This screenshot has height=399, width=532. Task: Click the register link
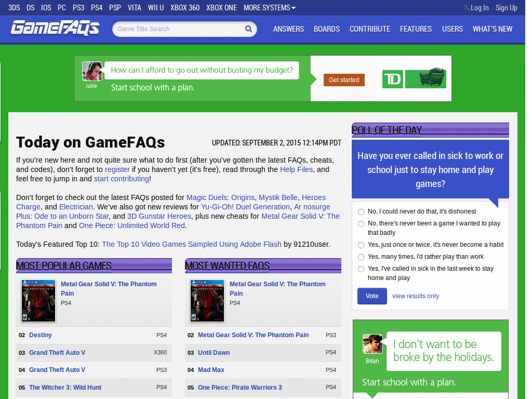pos(117,169)
